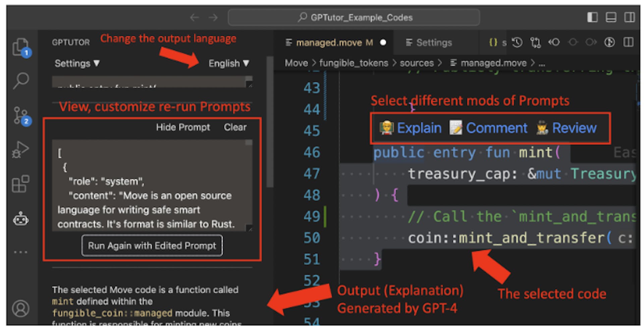
Task: Open the Accounts icon in activity bar
Action: pyautogui.click(x=21, y=308)
